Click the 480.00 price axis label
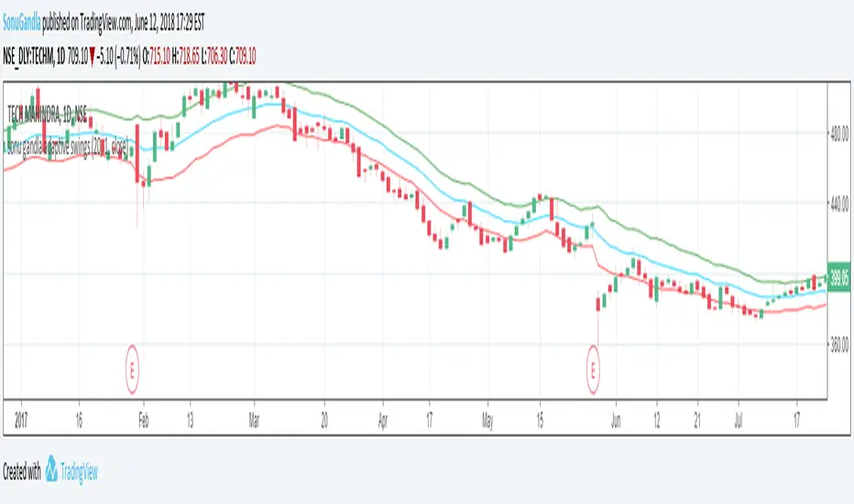 (x=839, y=133)
